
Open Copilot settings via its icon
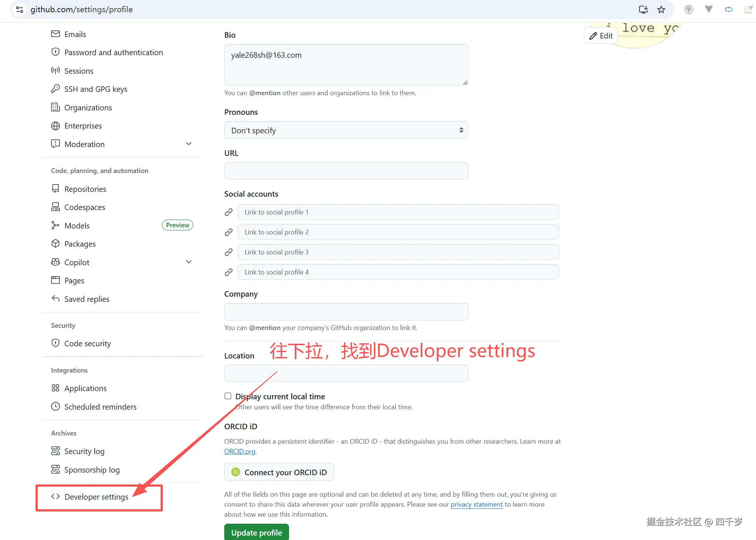(x=55, y=262)
